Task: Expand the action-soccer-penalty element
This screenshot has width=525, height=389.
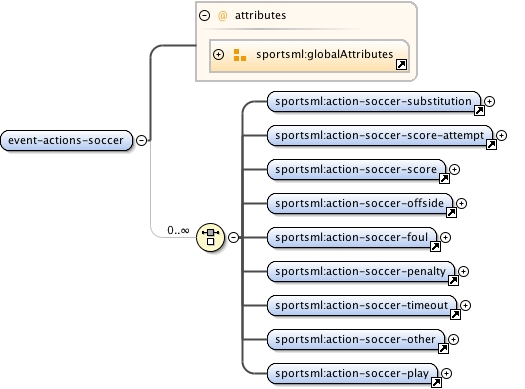Action: (x=463, y=271)
